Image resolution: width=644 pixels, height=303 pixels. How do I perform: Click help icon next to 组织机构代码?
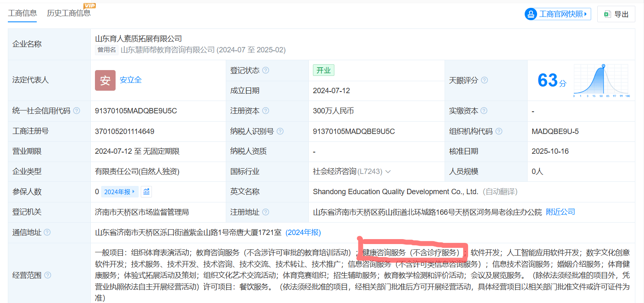pyautogui.click(x=499, y=132)
